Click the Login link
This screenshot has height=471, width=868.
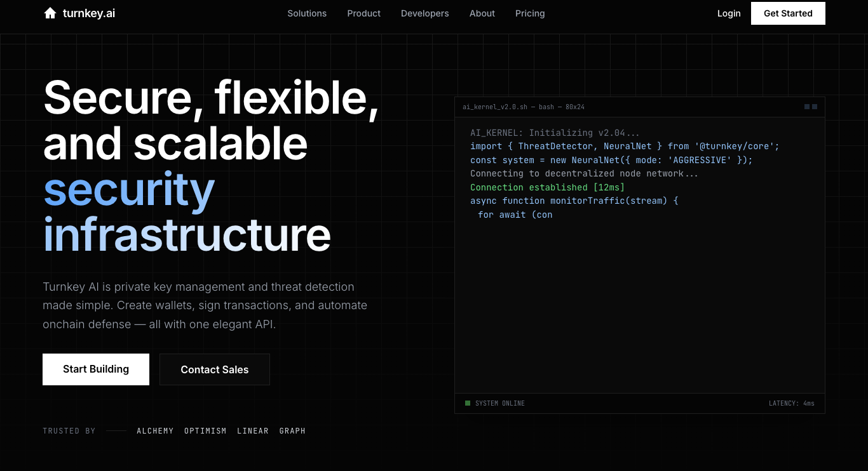(729, 13)
